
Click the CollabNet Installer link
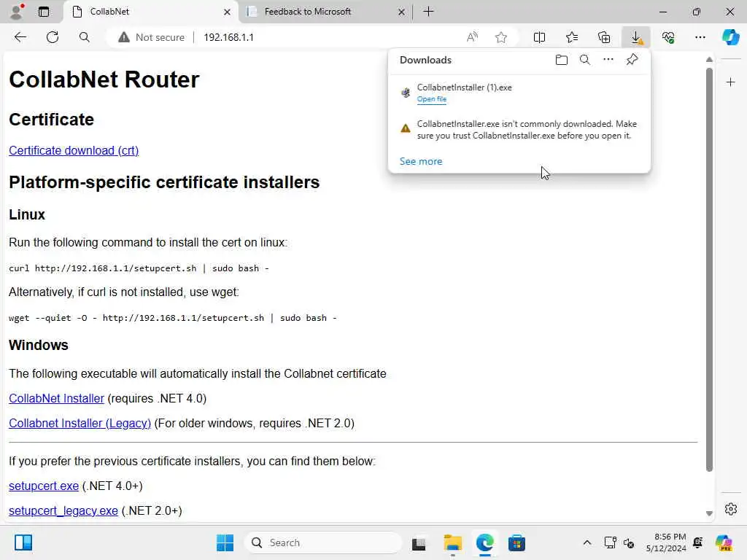pyautogui.click(x=56, y=399)
